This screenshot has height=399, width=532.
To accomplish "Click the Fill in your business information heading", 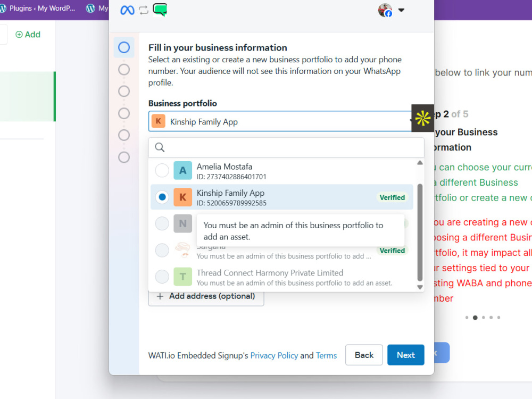I will (218, 47).
